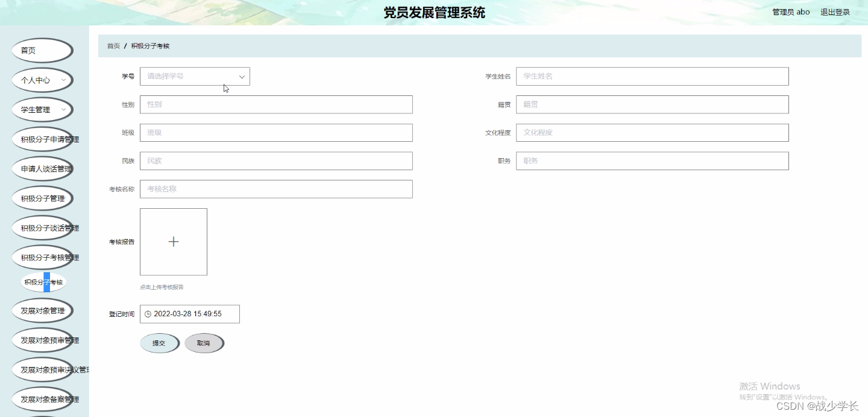Click the 取消 button to cancel

204,343
